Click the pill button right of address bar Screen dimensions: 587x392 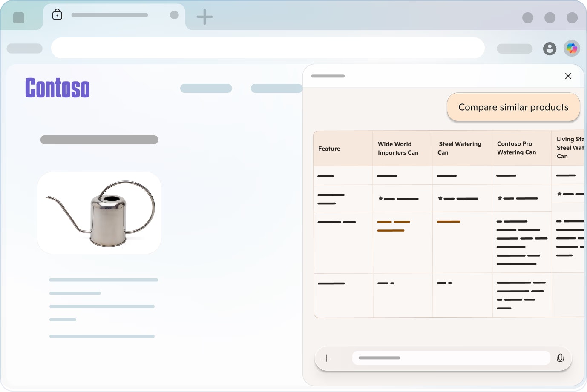515,49
